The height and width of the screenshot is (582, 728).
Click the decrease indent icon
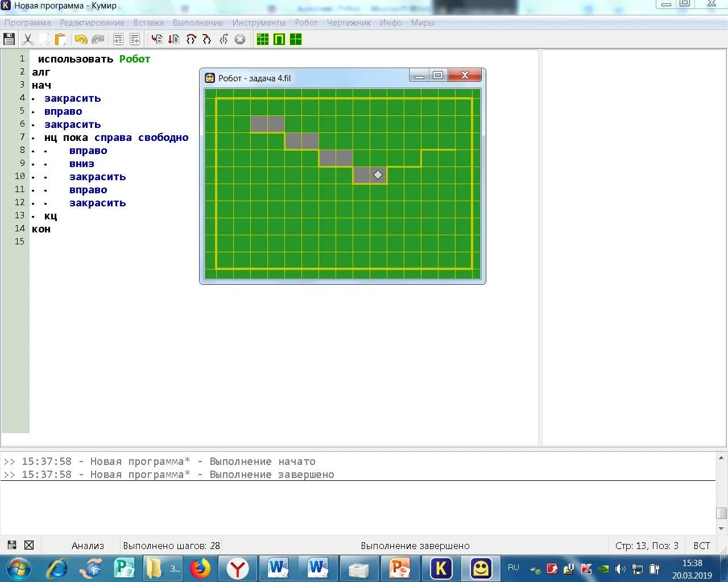tap(135, 39)
